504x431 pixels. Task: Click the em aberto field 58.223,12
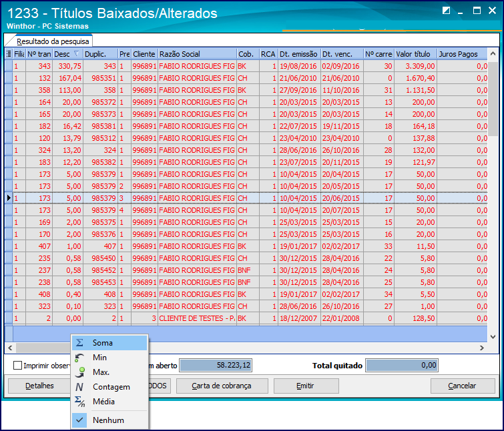[x=216, y=365]
